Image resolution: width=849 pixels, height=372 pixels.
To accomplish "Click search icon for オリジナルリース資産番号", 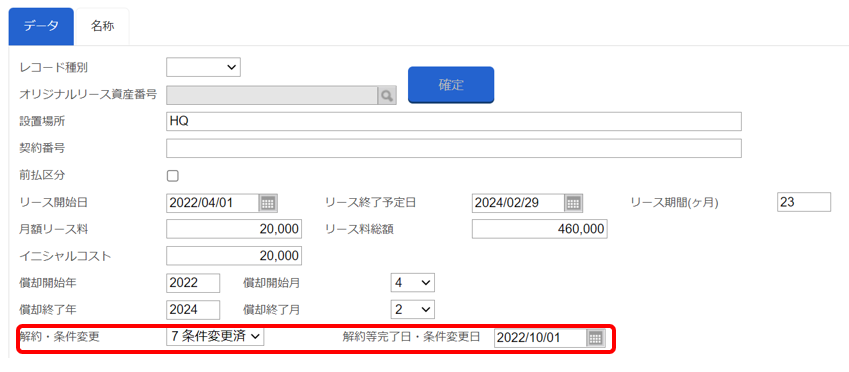I will (x=386, y=95).
